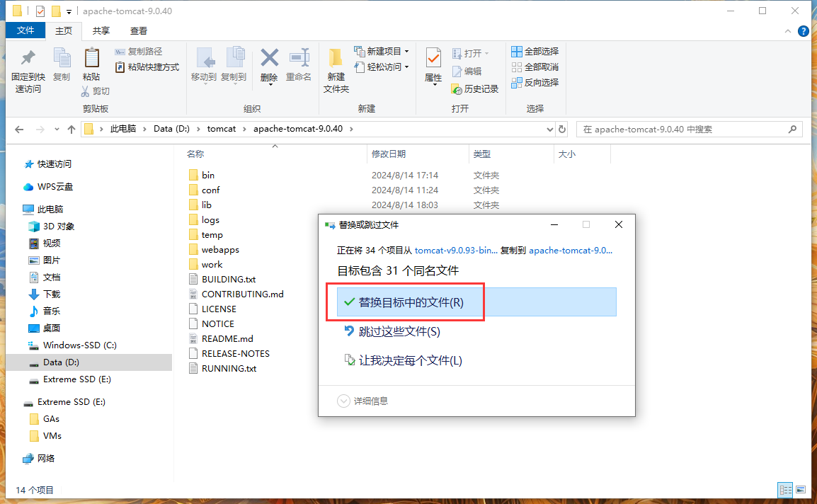Click the tomcat breadcrumb in address bar

(222, 129)
